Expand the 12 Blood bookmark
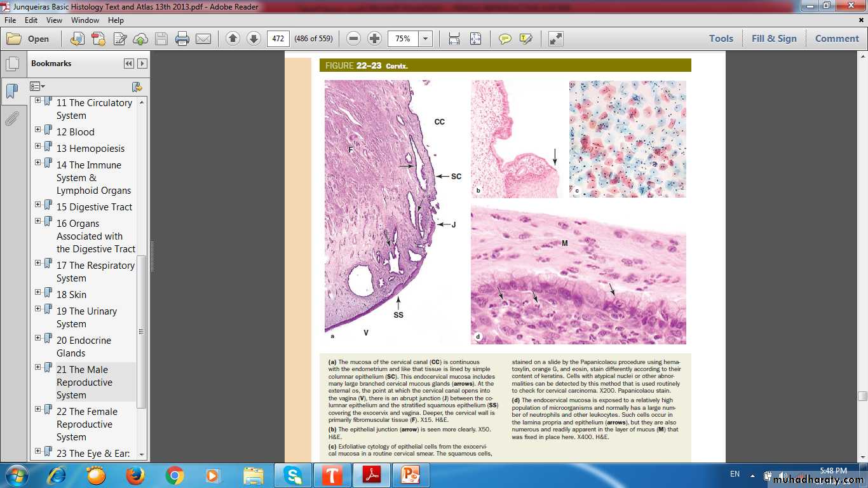This screenshot has width=868, height=488. tap(38, 130)
